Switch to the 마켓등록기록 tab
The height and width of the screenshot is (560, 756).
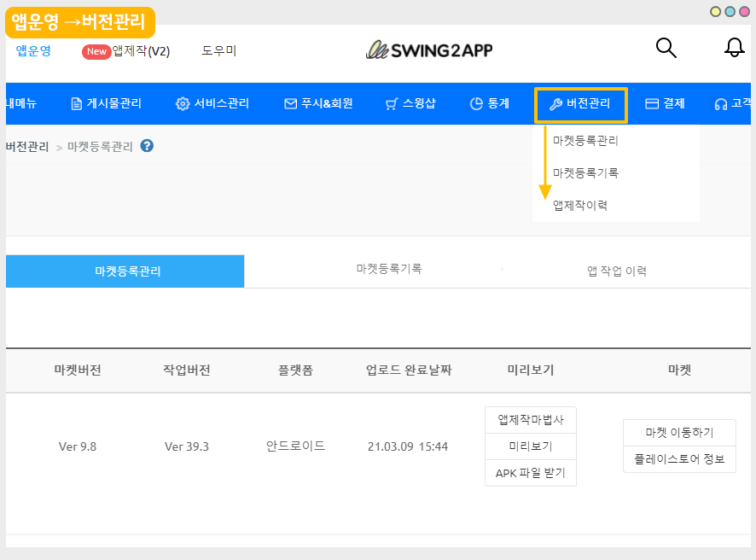click(389, 269)
